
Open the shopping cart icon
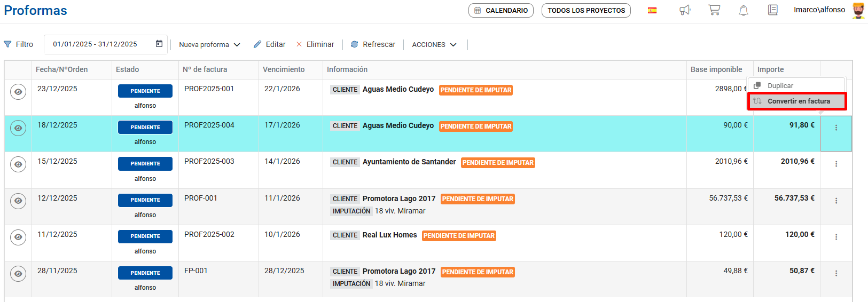pos(714,10)
